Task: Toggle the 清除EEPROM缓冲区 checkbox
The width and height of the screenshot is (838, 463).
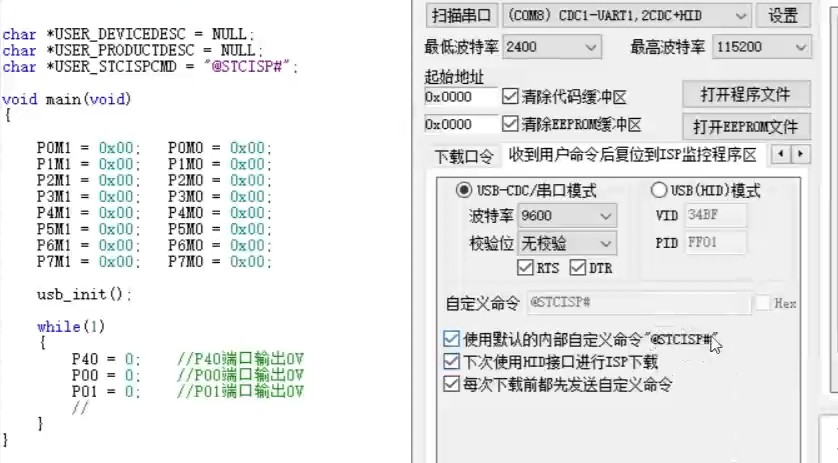Action: [x=510, y=124]
